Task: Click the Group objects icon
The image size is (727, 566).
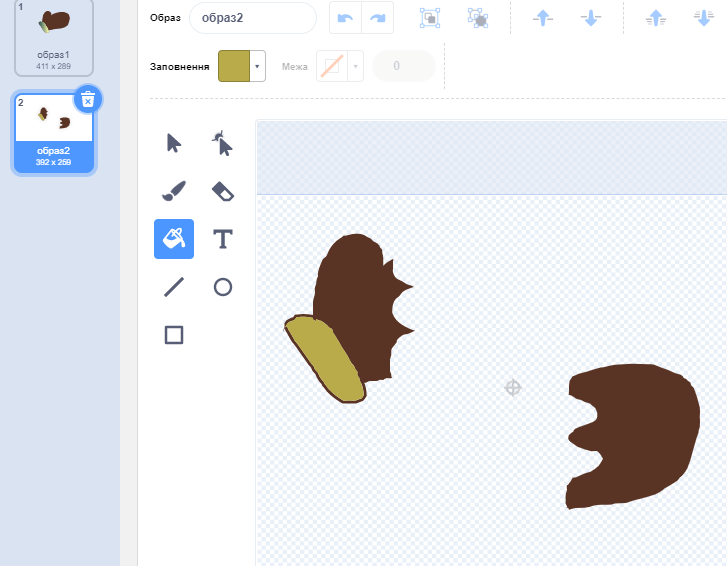Action: coord(429,18)
